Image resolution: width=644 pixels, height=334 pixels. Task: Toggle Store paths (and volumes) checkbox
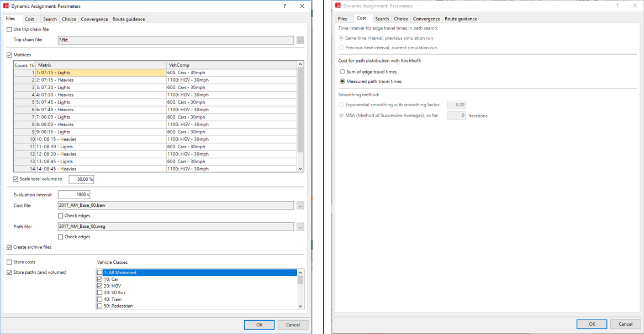click(x=9, y=272)
